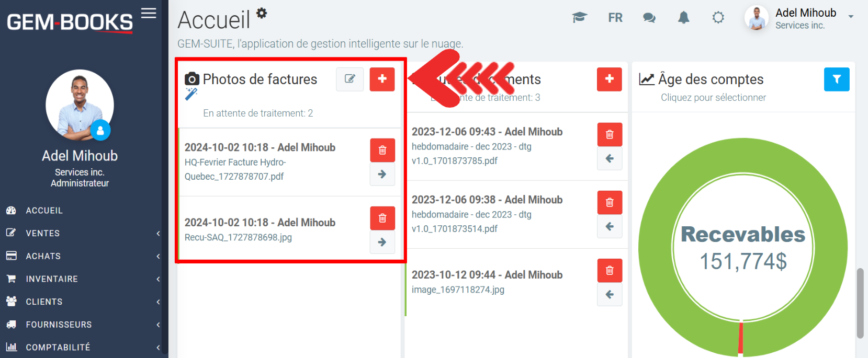Switch language using the FR toggle
This screenshot has height=358, width=868.
(x=615, y=18)
